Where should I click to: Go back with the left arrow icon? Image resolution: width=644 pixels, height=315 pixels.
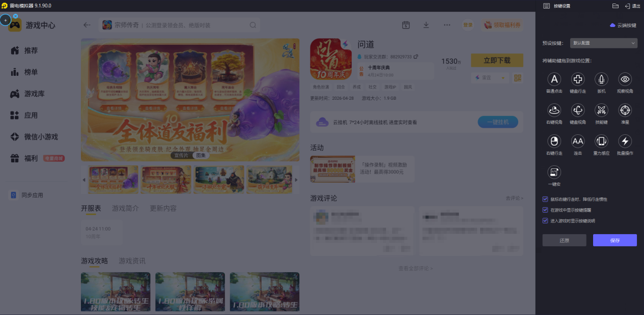pyautogui.click(x=87, y=25)
